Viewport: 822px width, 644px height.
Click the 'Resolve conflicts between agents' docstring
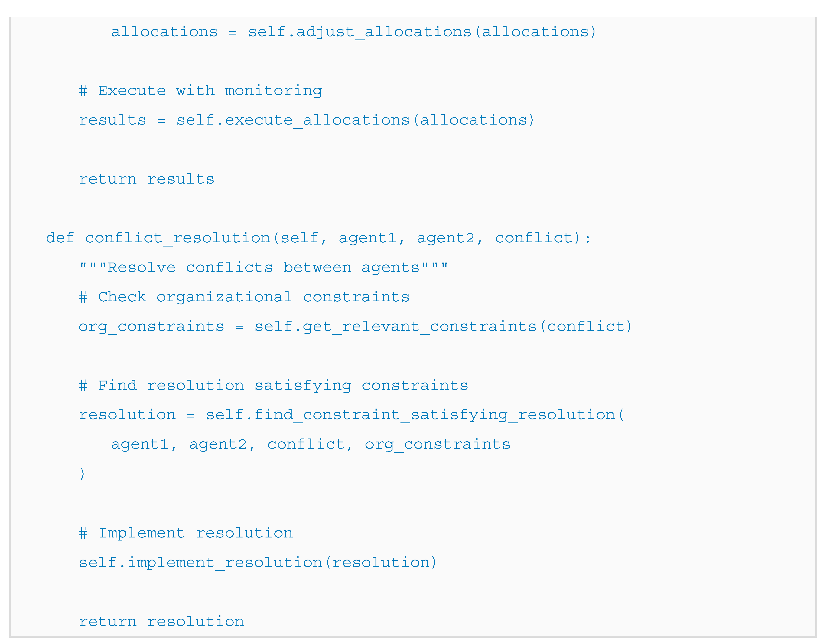pyautogui.click(x=263, y=267)
